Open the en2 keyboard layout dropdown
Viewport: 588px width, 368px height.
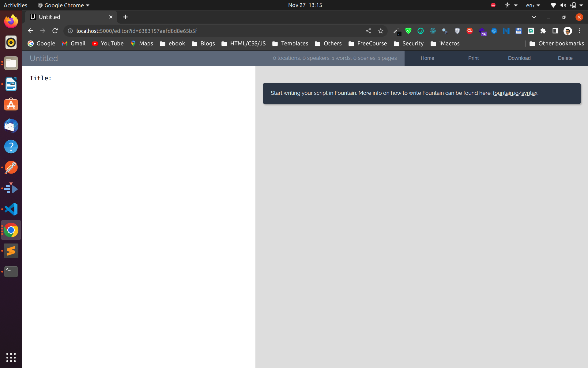[x=533, y=5]
